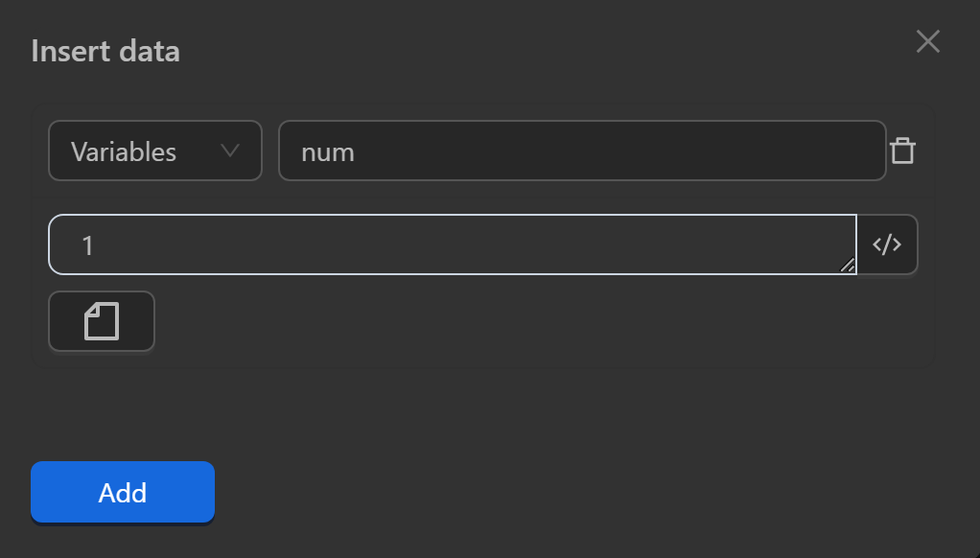The width and height of the screenshot is (980, 558).
Task: Add another data item using the page icon
Action: tap(102, 321)
